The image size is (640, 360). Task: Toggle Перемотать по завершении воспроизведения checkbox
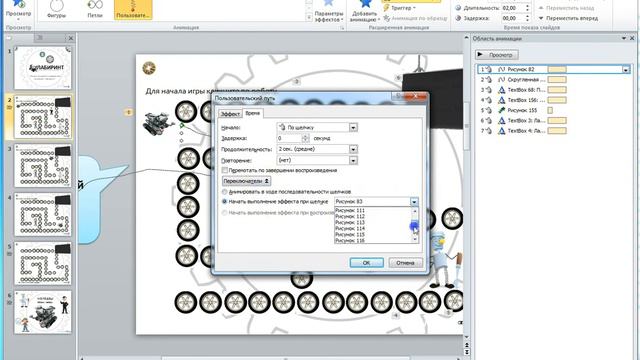coord(224,170)
